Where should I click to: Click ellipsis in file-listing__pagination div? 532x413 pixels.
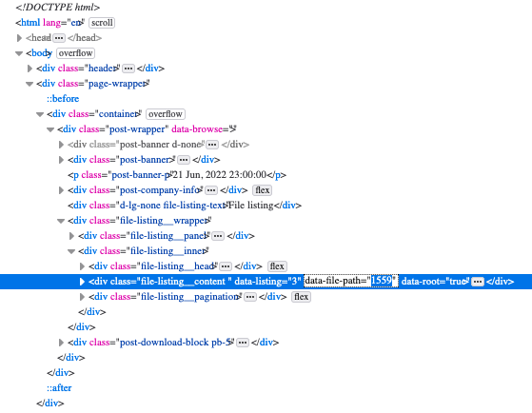(x=250, y=297)
